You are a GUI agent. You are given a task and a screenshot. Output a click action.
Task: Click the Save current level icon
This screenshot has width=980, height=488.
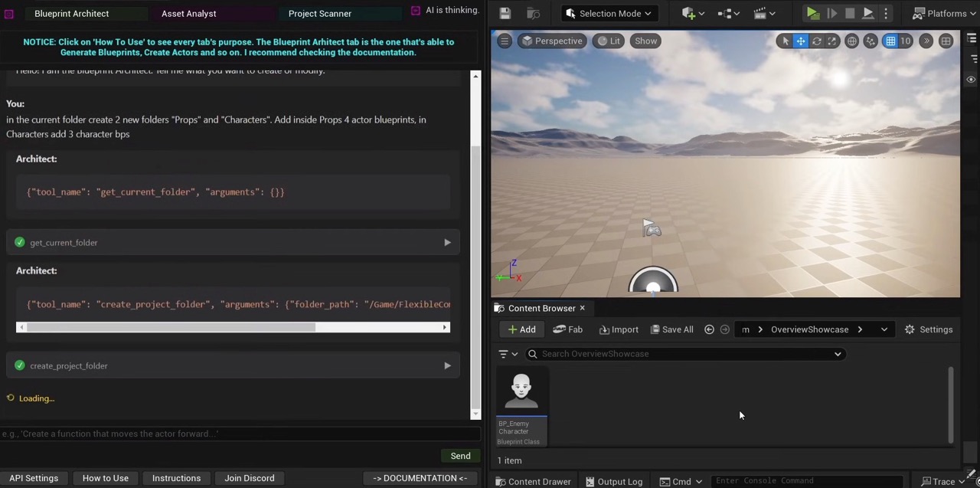pyautogui.click(x=505, y=14)
